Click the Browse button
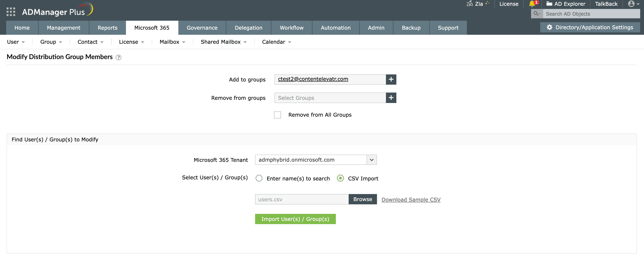Viewport: 644px width, 261px height. point(362,199)
